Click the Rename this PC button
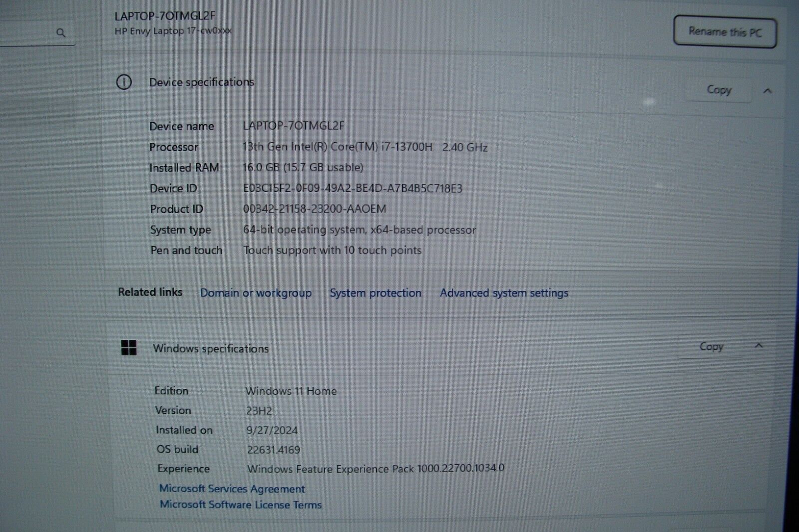This screenshot has height=532, width=799. coord(725,32)
